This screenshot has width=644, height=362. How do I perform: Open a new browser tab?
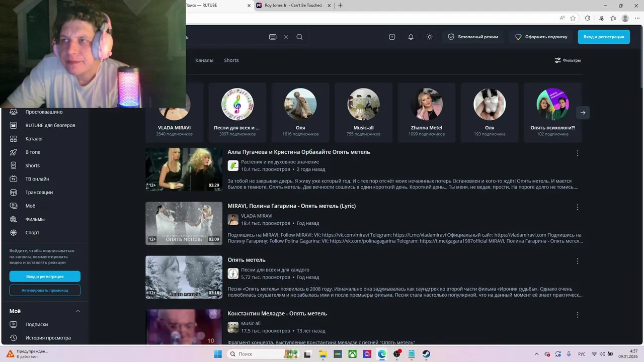pos(340,6)
